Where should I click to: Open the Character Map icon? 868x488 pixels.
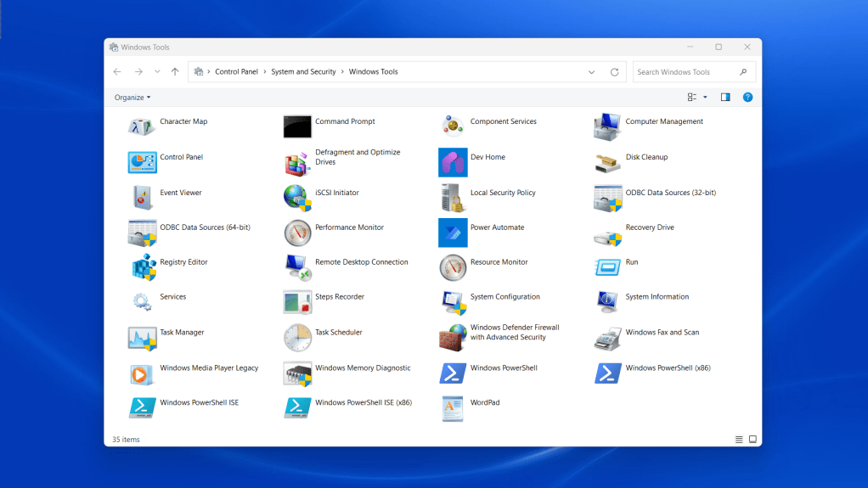pyautogui.click(x=142, y=126)
